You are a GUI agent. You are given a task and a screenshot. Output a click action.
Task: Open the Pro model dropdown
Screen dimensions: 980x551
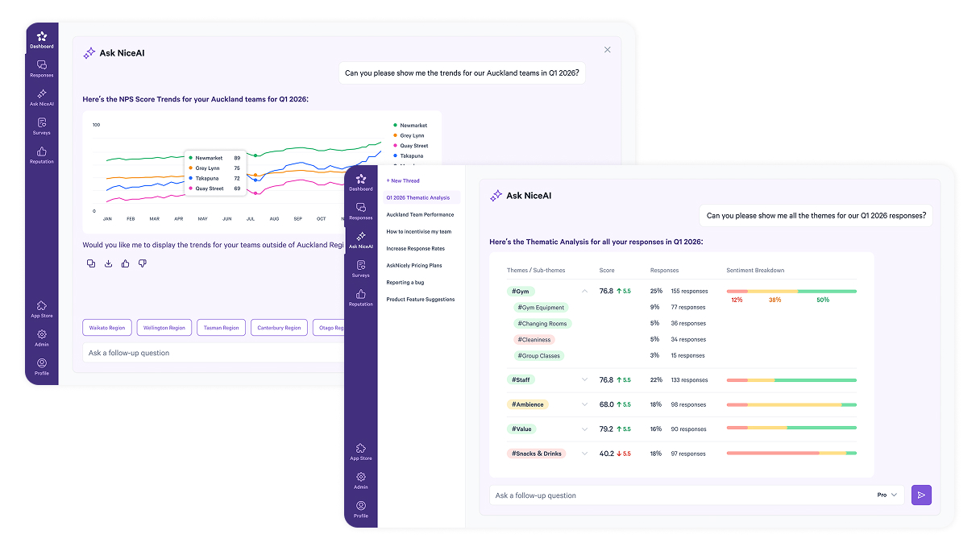pyautogui.click(x=886, y=495)
